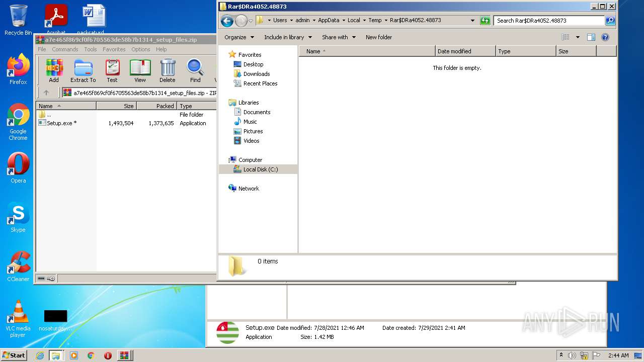The width and height of the screenshot is (644, 362).
Task: Click the Delete icon in WinRAR toolbar
Action: pyautogui.click(x=168, y=71)
